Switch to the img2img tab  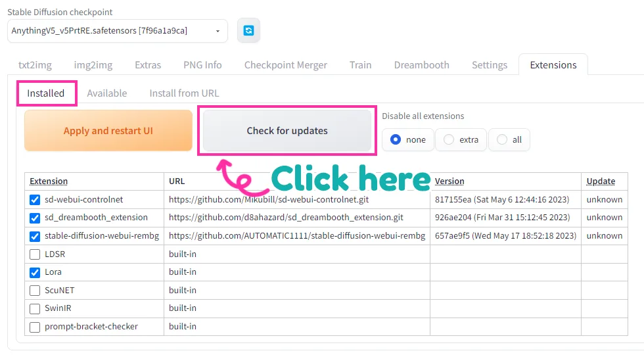coord(93,65)
